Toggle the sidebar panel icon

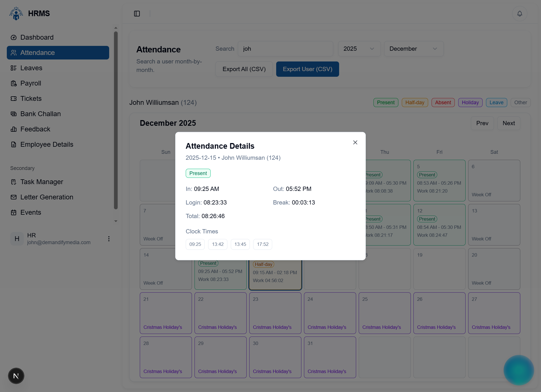[137, 13]
